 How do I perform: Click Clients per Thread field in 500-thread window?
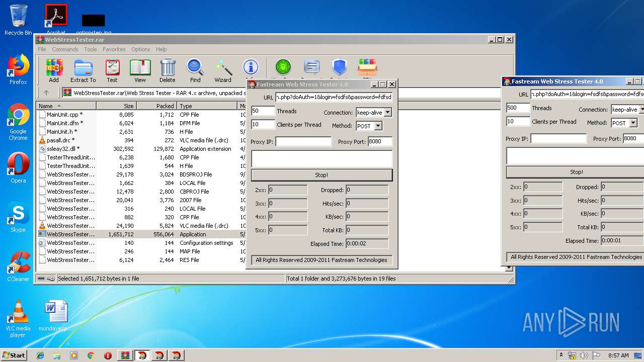click(518, 121)
